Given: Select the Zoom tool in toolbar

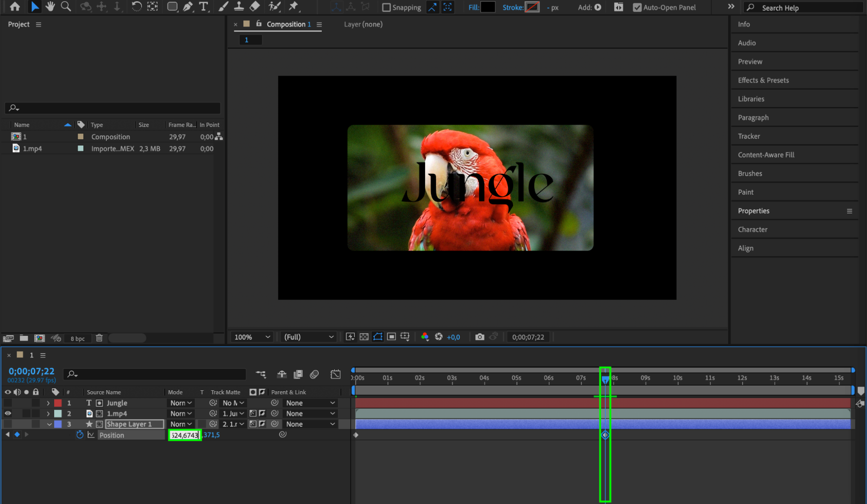Looking at the screenshot, I should click(x=66, y=7).
